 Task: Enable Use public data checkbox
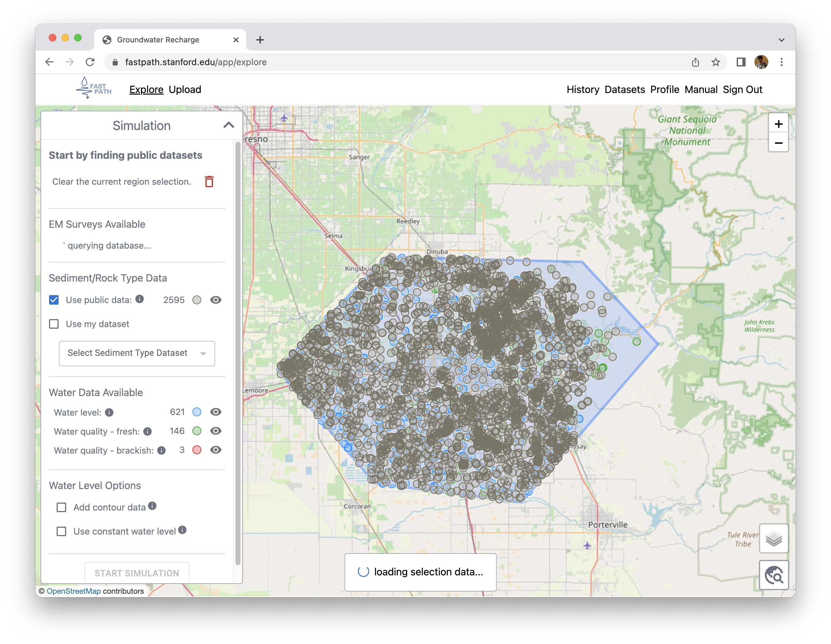tap(54, 300)
